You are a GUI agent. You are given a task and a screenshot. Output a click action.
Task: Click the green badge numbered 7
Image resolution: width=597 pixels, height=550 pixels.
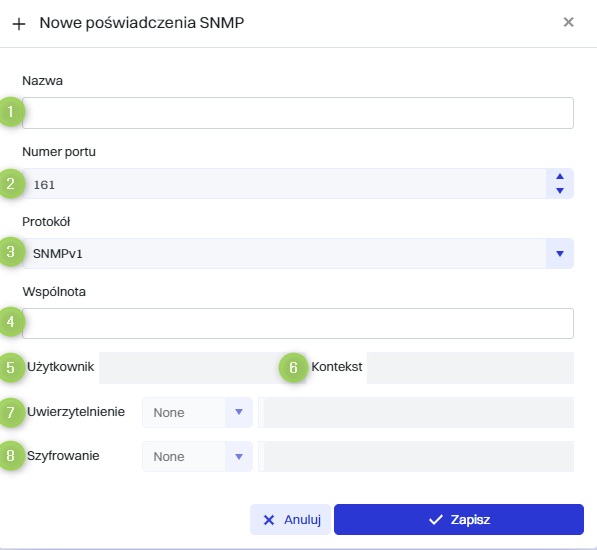coord(11,412)
